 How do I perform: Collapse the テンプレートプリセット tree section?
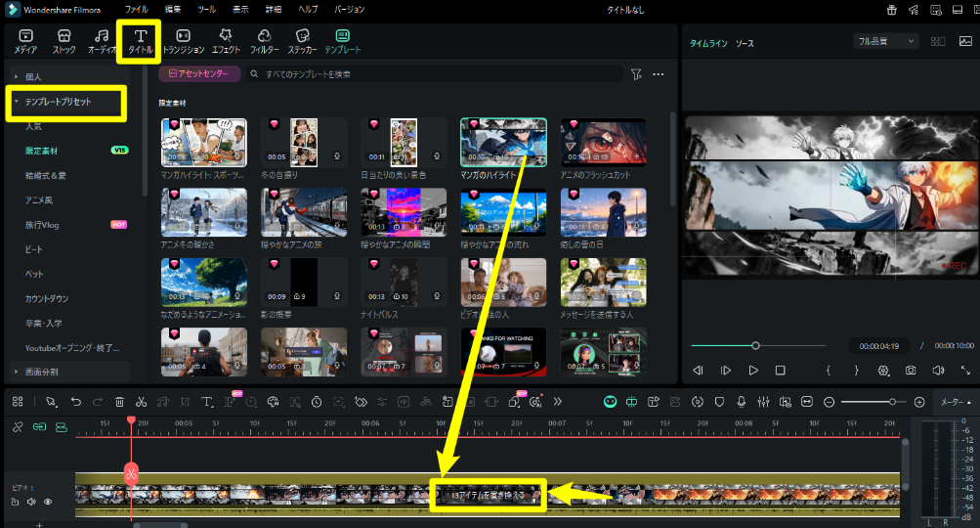pos(17,101)
